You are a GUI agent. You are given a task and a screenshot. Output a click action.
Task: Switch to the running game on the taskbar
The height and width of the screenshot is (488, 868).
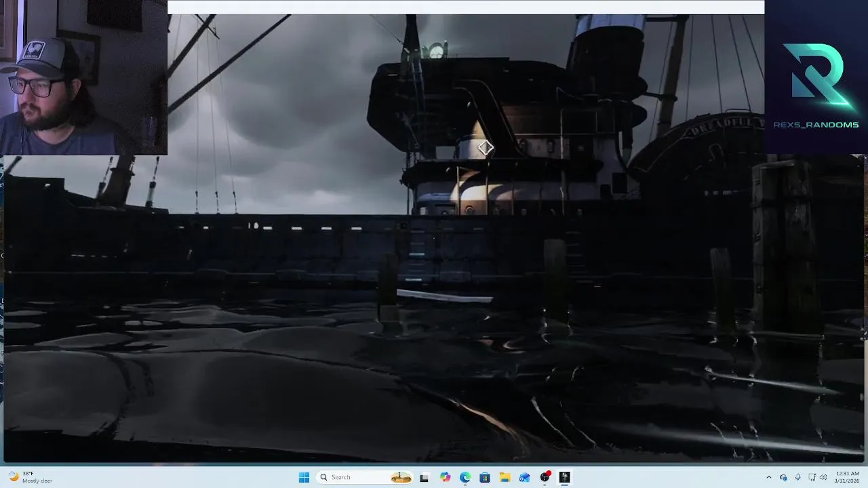[x=564, y=477]
